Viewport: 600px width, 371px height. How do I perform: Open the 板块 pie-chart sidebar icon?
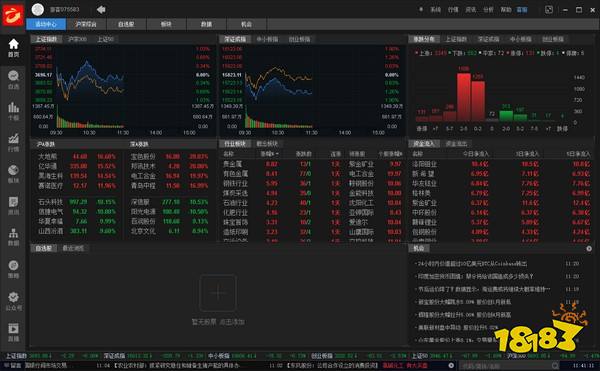pos(13,174)
